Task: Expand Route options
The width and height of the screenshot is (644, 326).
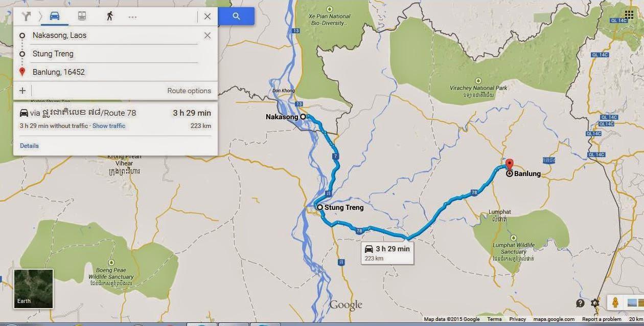Action: pos(189,91)
